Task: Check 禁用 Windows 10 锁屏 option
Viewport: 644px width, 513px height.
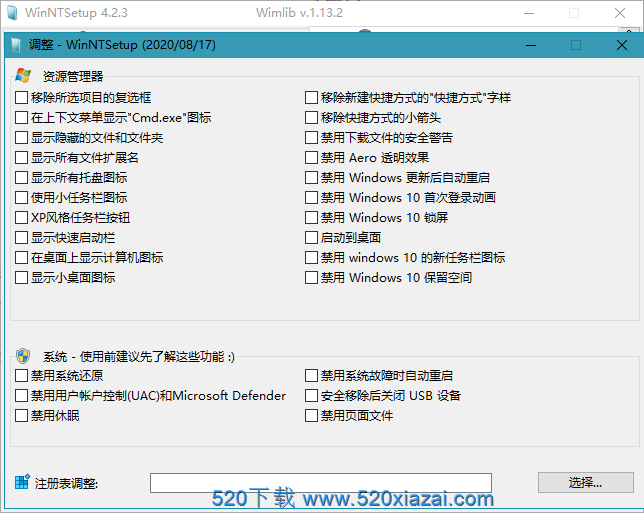Action: [311, 218]
